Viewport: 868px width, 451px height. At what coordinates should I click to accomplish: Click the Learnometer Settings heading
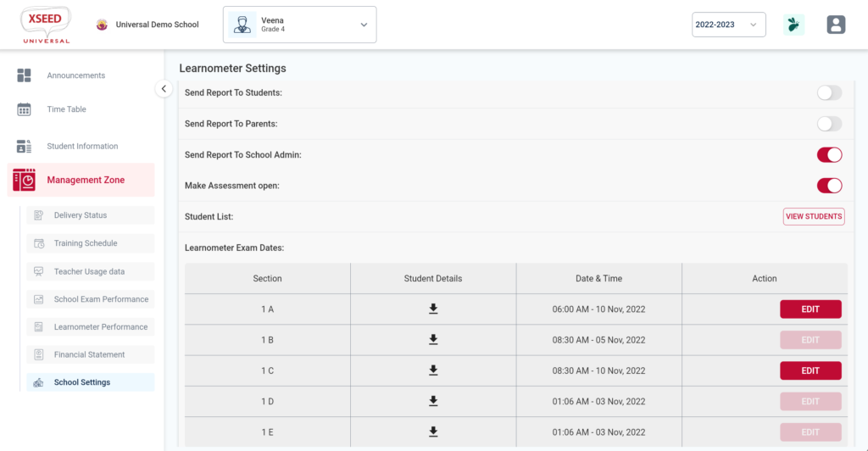click(232, 68)
